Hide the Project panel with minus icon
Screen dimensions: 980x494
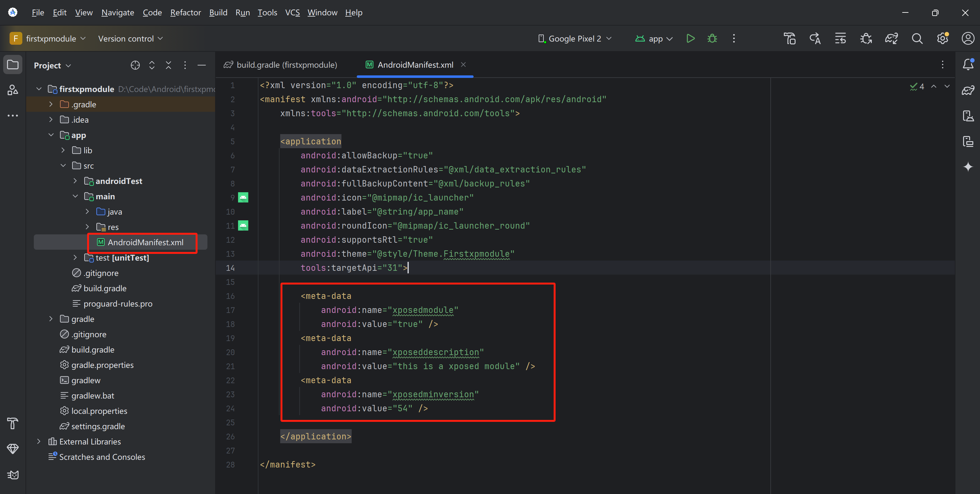click(202, 65)
